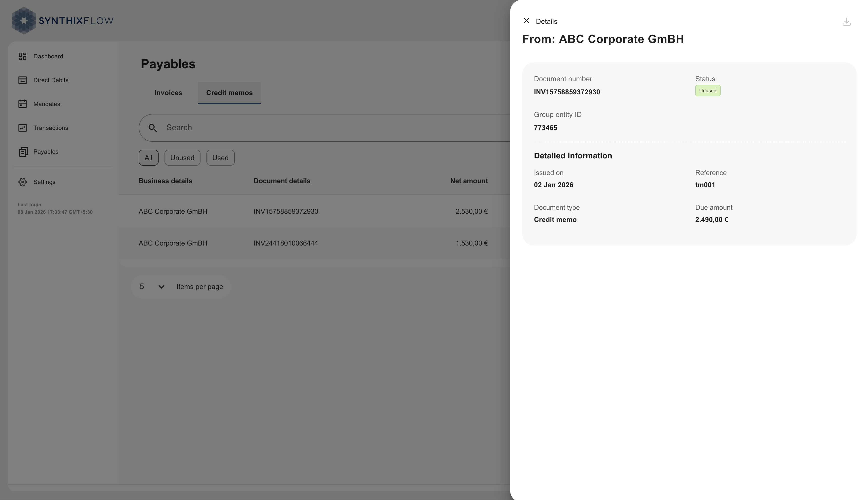Viewport: 868px width, 500px height.
Task: Click the Last login timestamp
Action: coord(55,212)
